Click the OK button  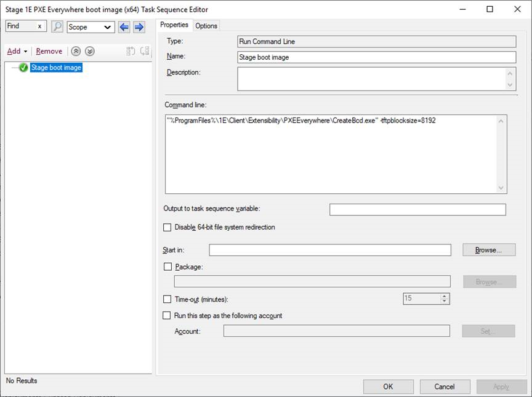[x=388, y=387]
